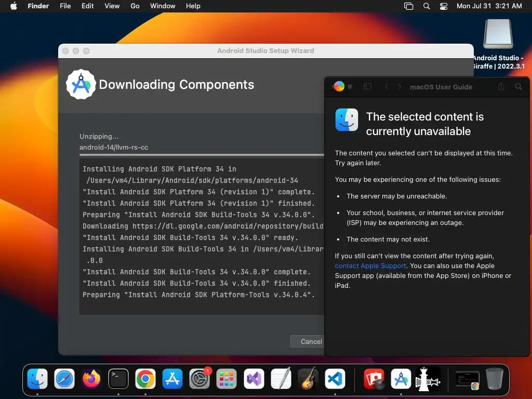Open Spotlight search in the menu bar
Image resolution: width=532 pixels, height=399 pixels.
click(427, 6)
